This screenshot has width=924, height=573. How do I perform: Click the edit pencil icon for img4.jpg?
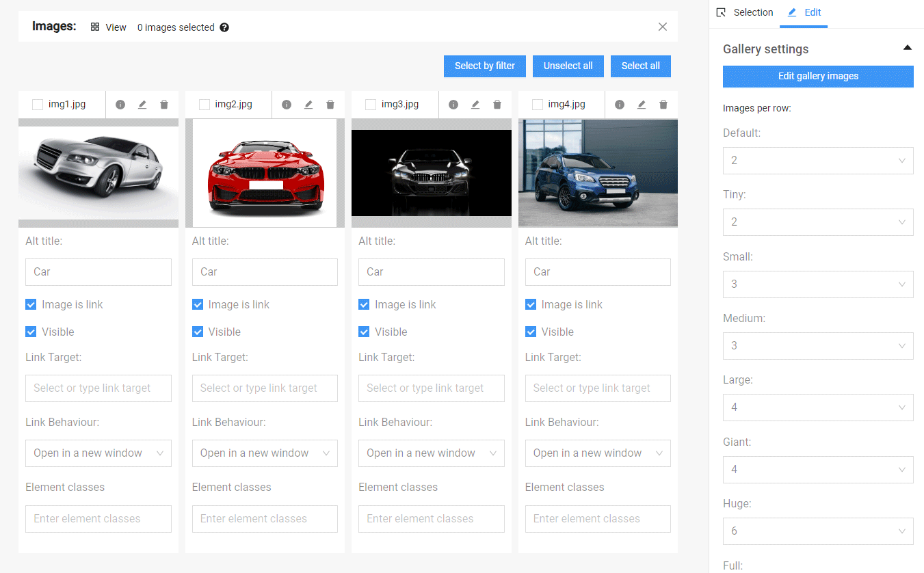point(642,105)
